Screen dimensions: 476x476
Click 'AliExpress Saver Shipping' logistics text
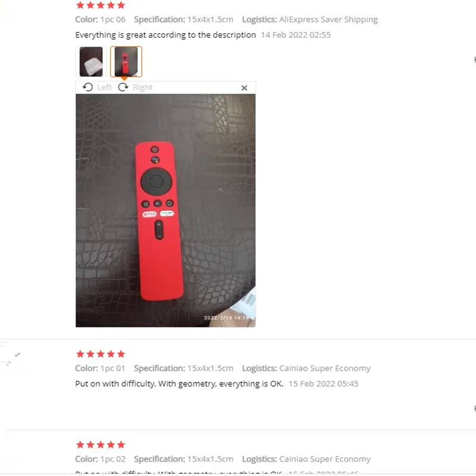328,20
